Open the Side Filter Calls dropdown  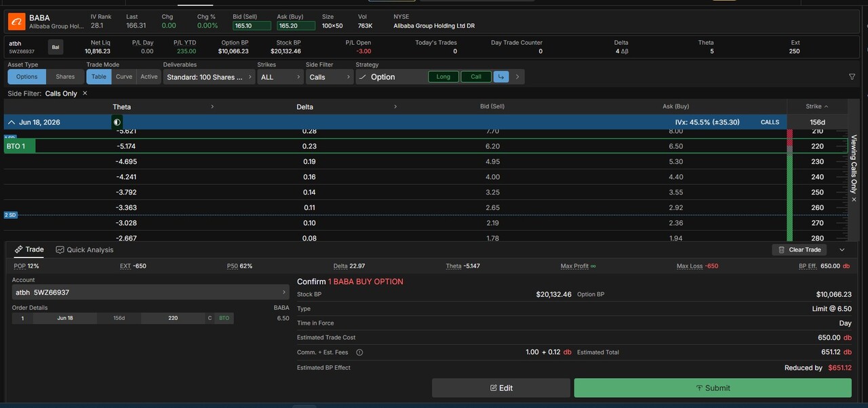click(329, 77)
